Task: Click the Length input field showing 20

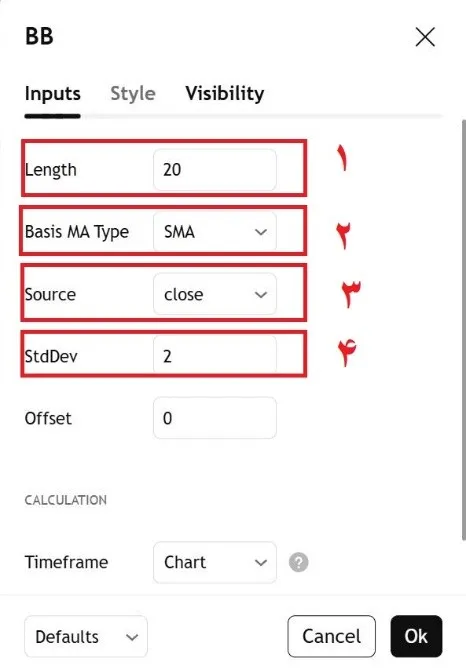Action: (x=215, y=170)
